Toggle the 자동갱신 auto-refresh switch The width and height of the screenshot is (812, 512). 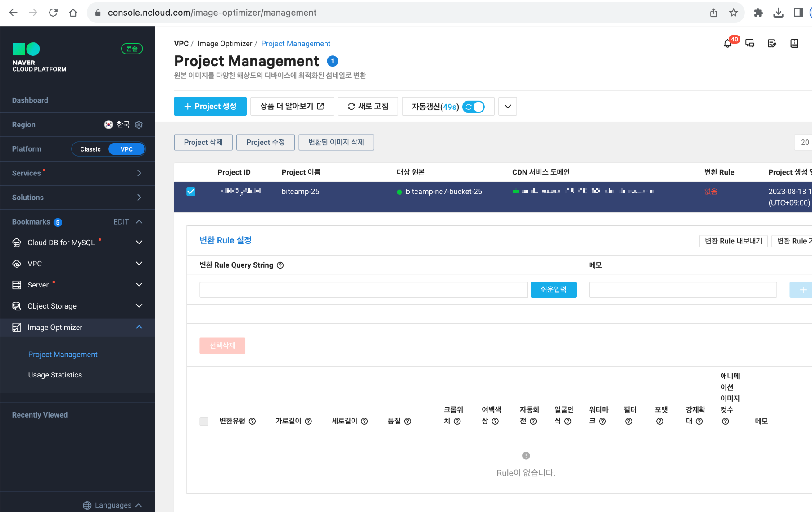pyautogui.click(x=474, y=107)
